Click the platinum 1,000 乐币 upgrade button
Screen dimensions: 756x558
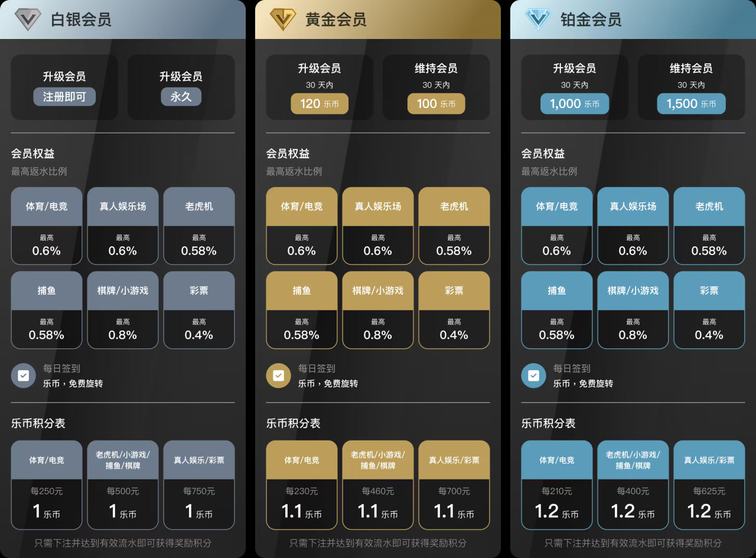click(x=574, y=104)
